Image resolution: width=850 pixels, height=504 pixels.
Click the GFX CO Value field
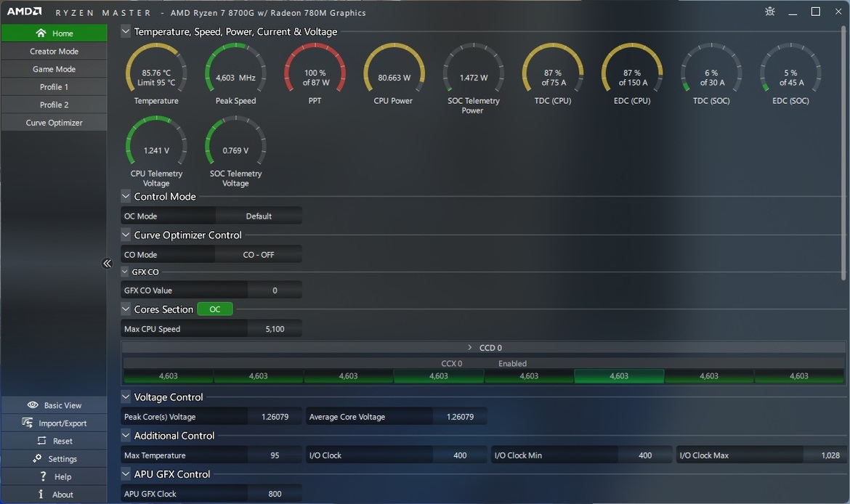point(275,290)
